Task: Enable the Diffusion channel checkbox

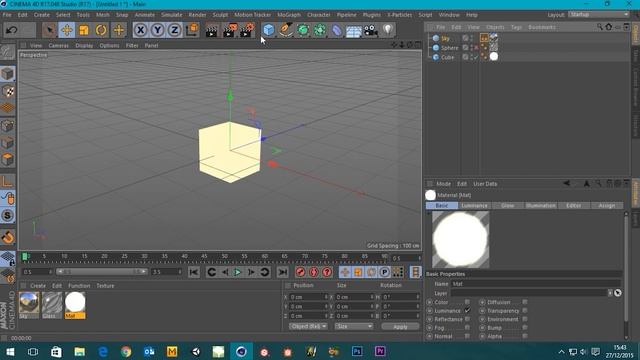Action: [525, 302]
